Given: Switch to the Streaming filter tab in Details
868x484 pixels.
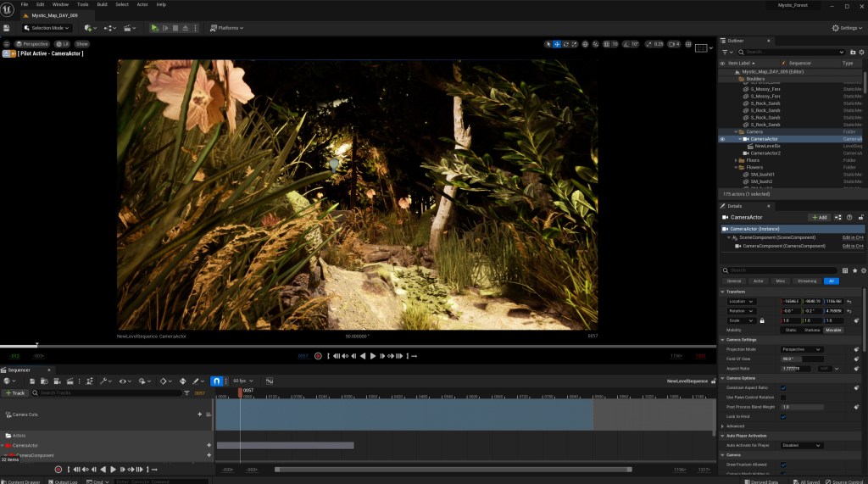Looking at the screenshot, I should (807, 281).
